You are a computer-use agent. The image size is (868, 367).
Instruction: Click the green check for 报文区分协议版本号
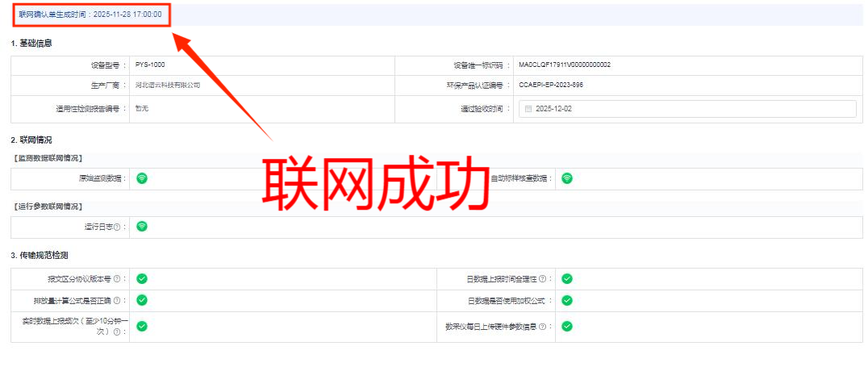142,279
